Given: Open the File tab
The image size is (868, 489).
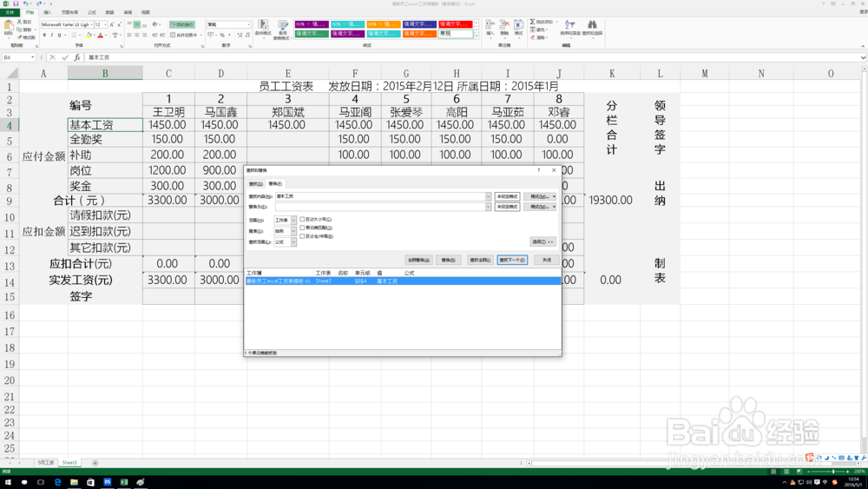Looking at the screenshot, I should (x=10, y=12).
